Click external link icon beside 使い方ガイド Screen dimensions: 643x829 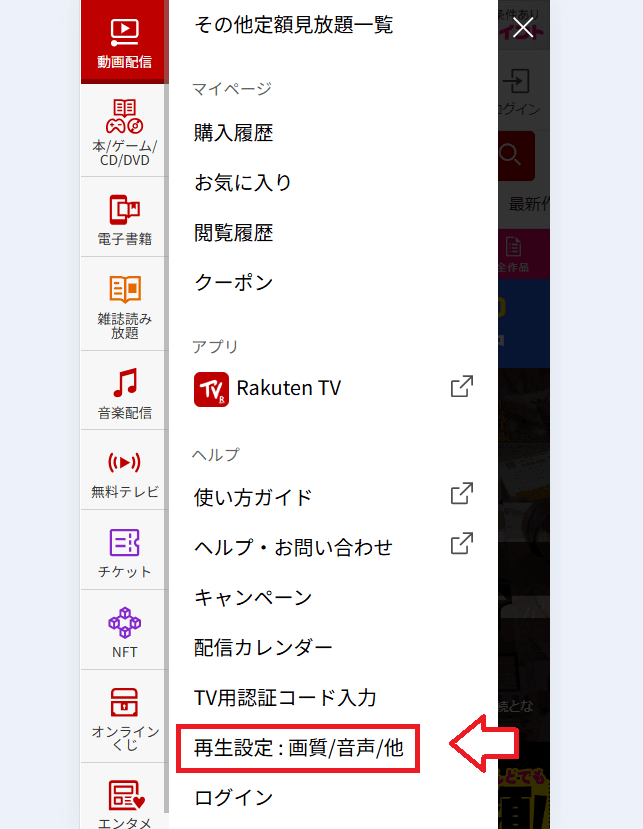[462, 494]
